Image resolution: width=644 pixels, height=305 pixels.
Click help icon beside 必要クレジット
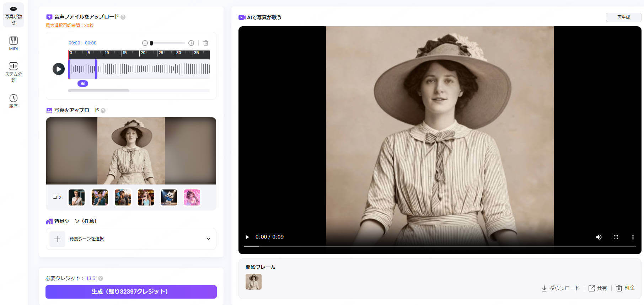(x=101, y=278)
